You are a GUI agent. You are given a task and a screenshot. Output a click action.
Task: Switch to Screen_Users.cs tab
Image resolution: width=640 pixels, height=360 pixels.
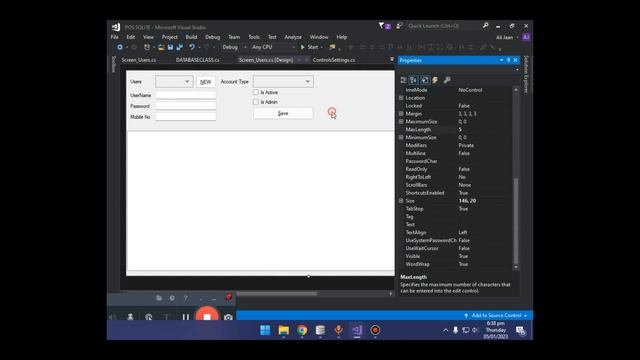pyautogui.click(x=139, y=60)
